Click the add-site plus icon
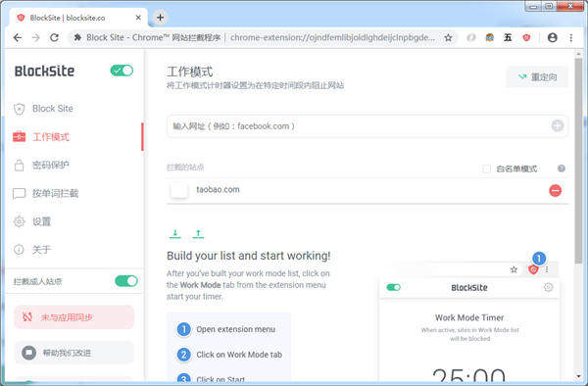This screenshot has height=386, width=588. tap(558, 126)
